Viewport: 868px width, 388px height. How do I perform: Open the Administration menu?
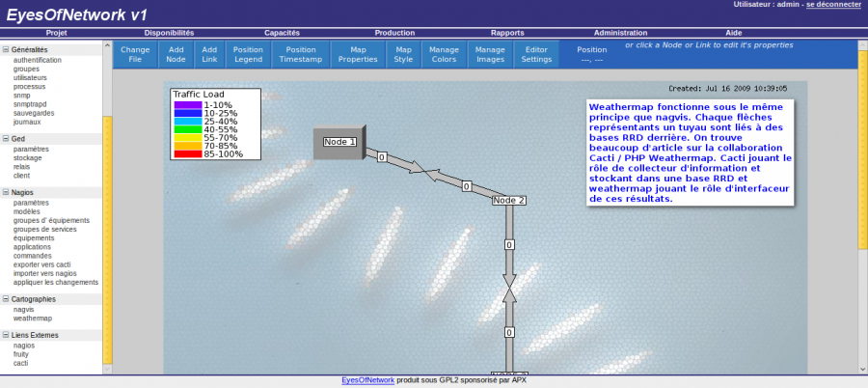pos(620,33)
